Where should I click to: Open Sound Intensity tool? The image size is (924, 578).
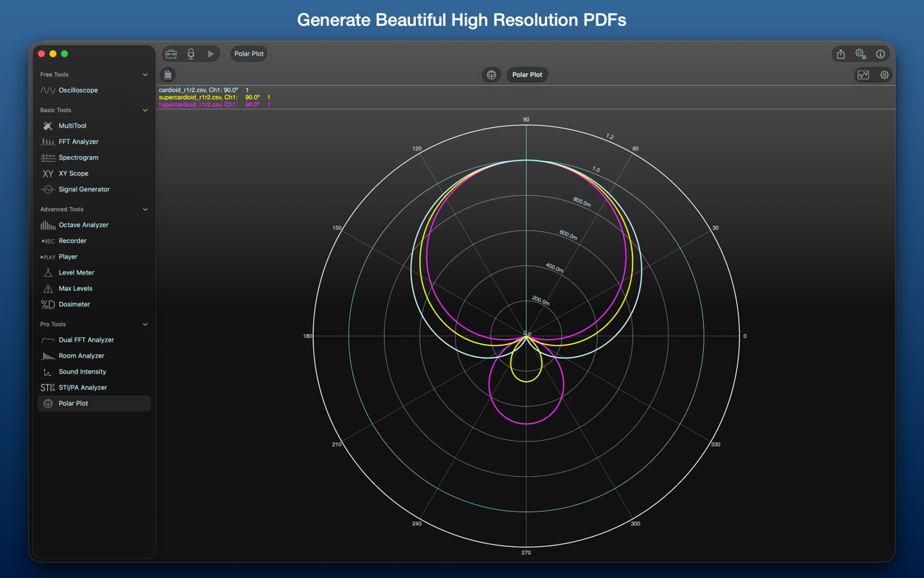pos(94,371)
